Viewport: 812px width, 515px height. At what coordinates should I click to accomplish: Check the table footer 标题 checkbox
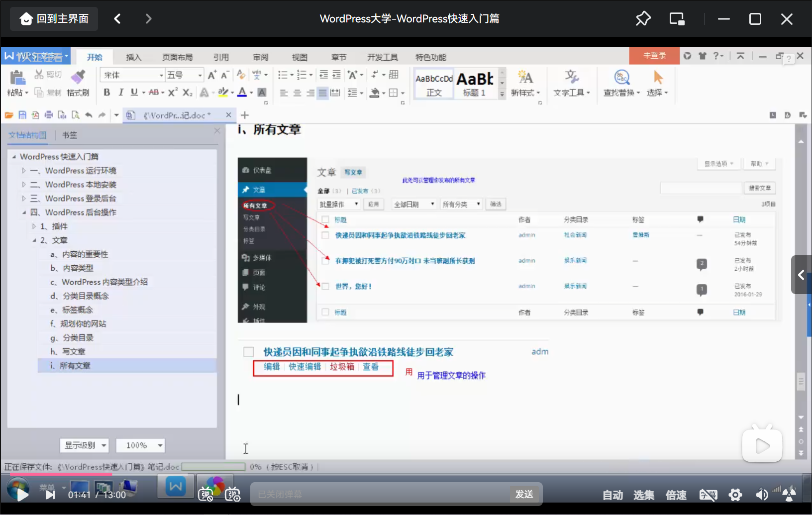tap(325, 312)
